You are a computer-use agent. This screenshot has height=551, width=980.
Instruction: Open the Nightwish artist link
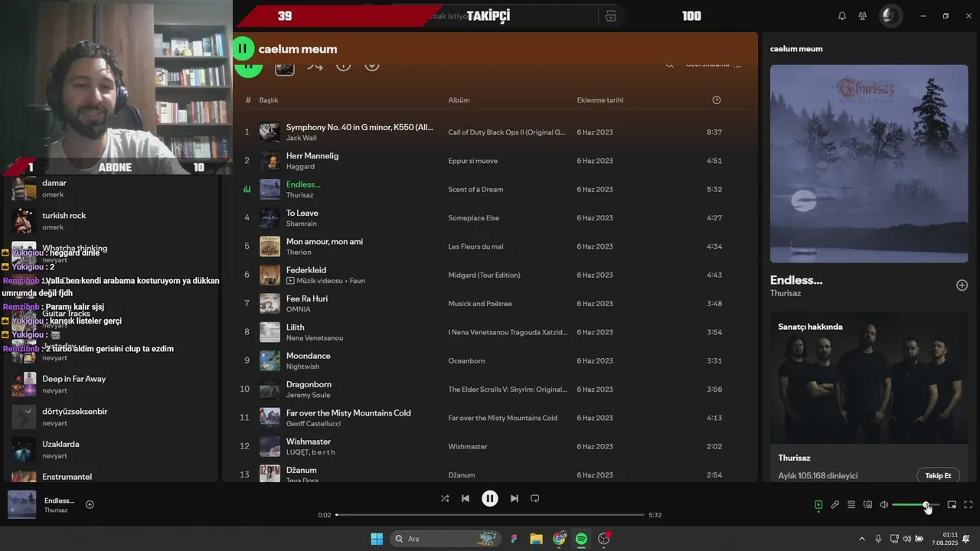point(302,367)
